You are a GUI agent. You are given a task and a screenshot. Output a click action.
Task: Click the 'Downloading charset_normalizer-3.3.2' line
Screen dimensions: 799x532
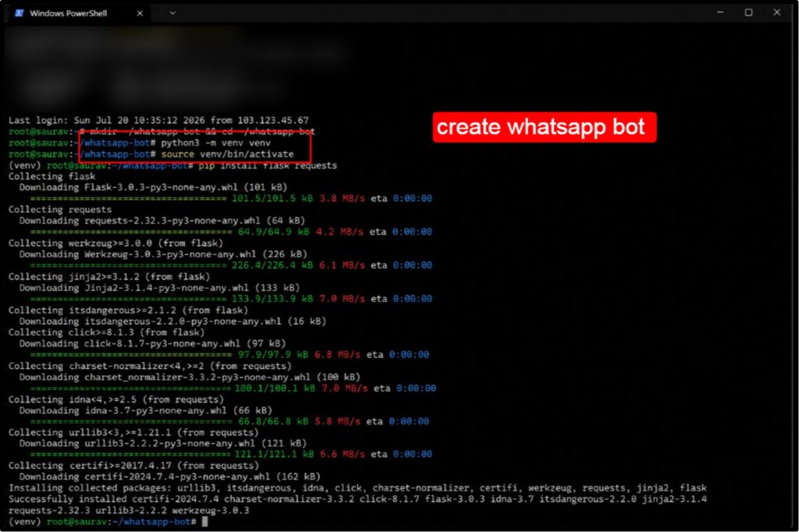tap(190, 377)
